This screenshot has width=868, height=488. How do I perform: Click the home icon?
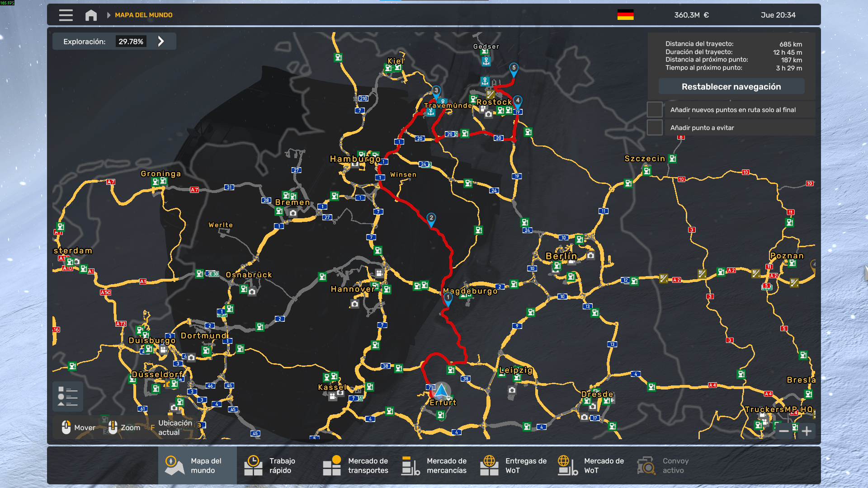[91, 15]
